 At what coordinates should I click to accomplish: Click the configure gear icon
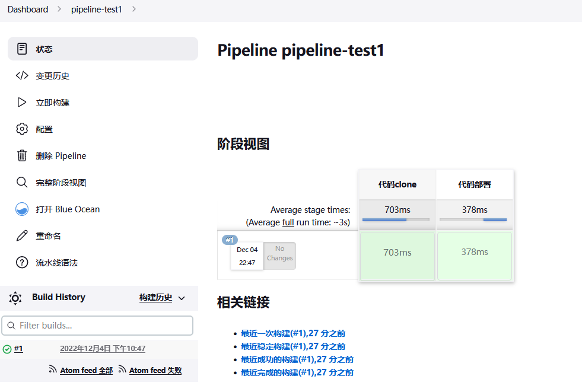pyautogui.click(x=22, y=129)
